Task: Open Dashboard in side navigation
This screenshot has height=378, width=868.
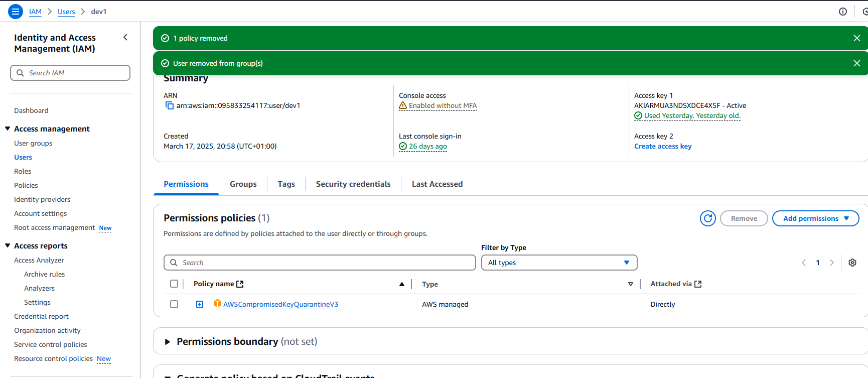Action: point(31,110)
